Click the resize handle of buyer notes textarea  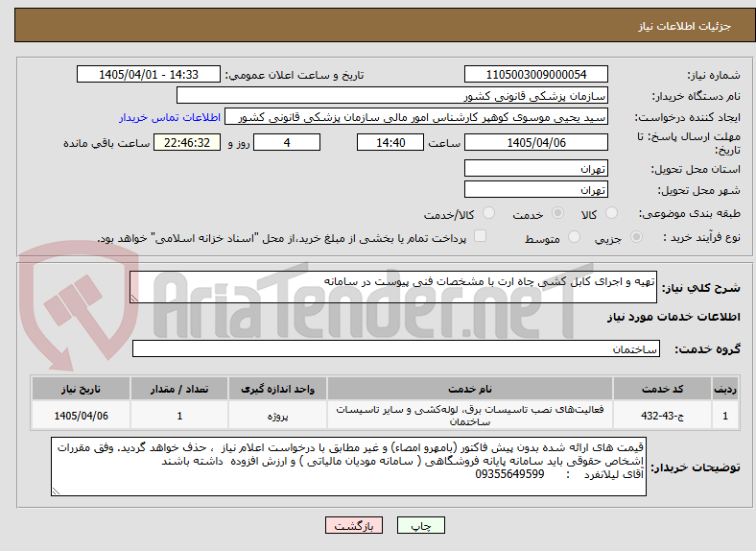pyautogui.click(x=56, y=491)
